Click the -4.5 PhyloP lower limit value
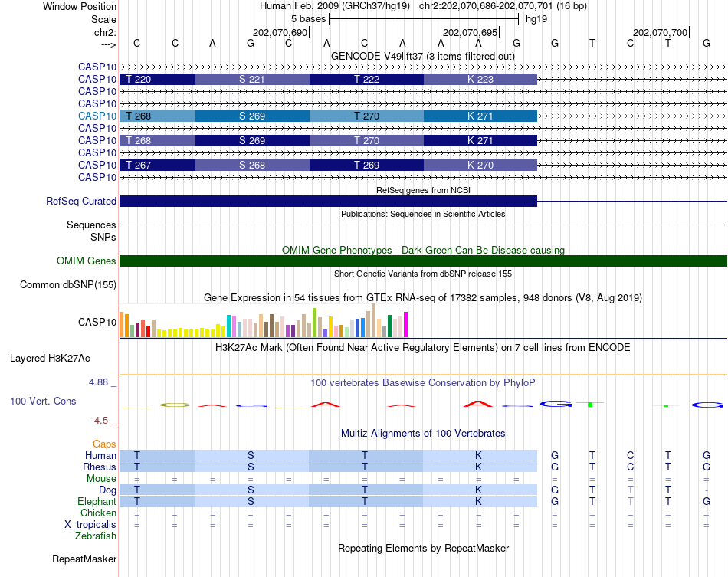728x577 pixels. [x=100, y=421]
